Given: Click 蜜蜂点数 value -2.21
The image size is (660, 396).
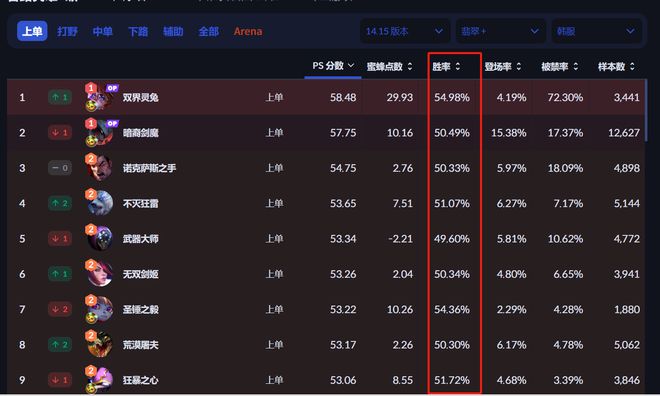Looking at the screenshot, I should pyautogui.click(x=400, y=239).
